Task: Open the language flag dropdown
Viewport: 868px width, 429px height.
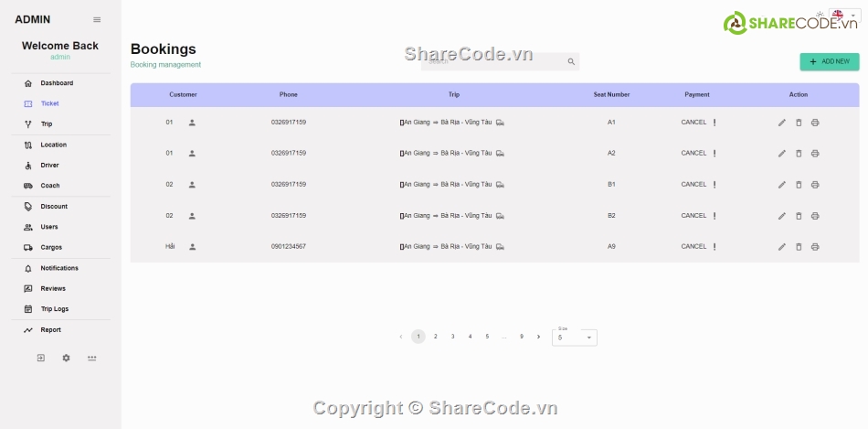Action: coord(845,15)
